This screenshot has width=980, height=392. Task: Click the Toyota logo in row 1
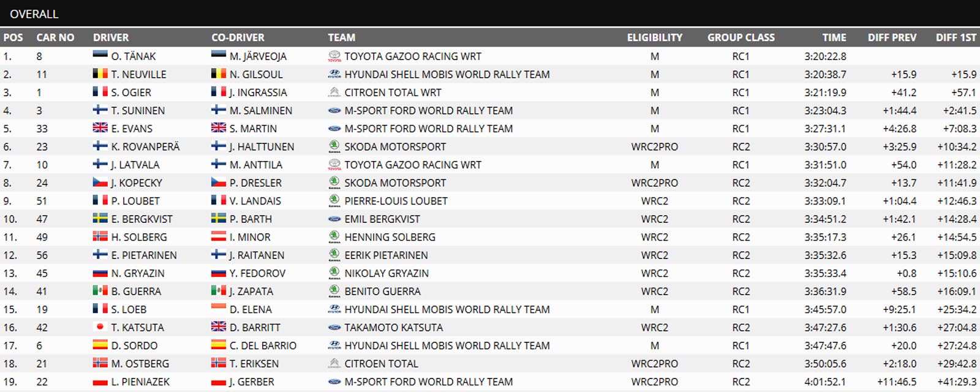334,56
